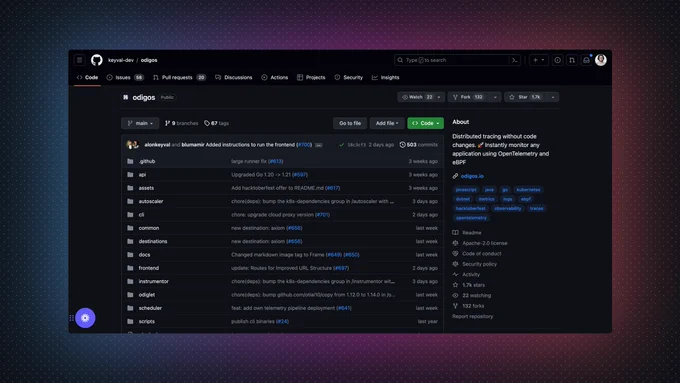This screenshot has height=383, width=680.
Task: Open the GitHub home logo
Action: point(96,60)
